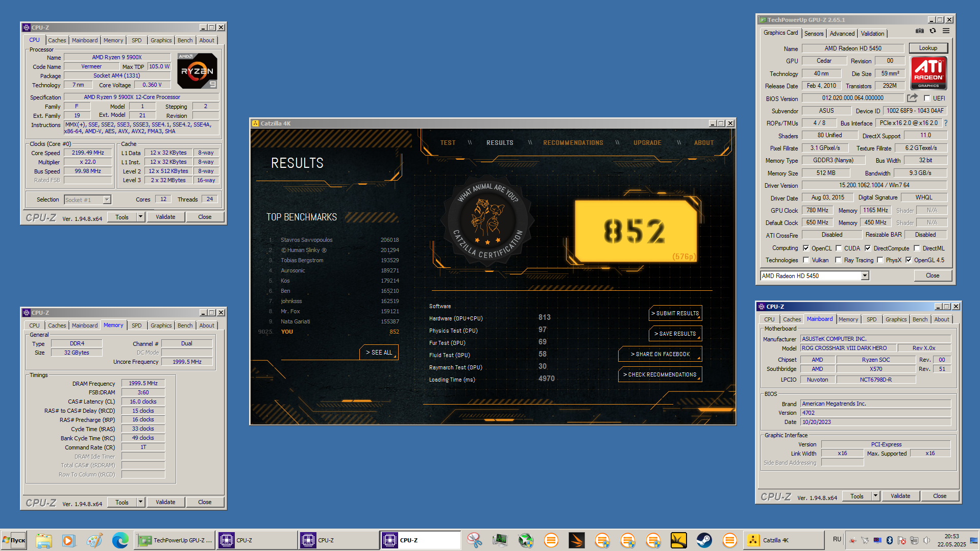
Task: Select Stavros Savvopoulos in top benchmarks
Action: [x=306, y=240]
